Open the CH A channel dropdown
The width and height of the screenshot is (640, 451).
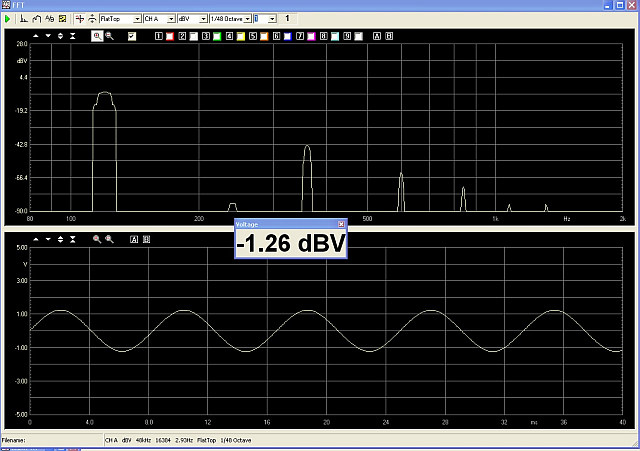[171, 19]
